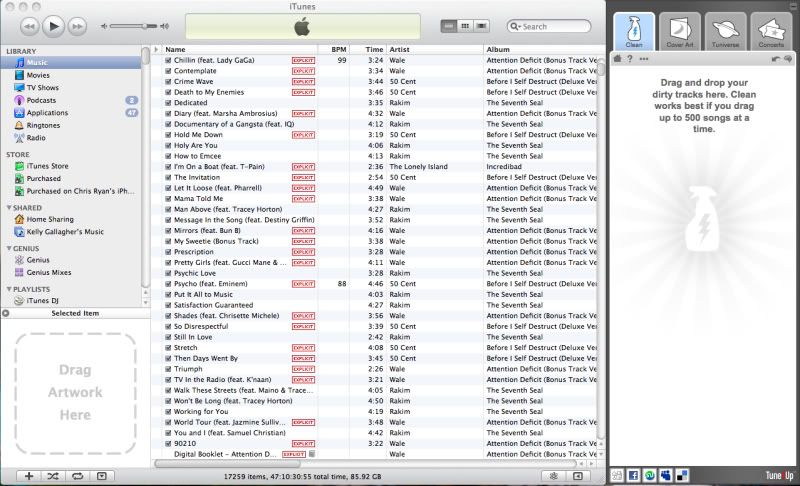
Task: Toggle the artwork column disclosure triangle
Action: click(x=156, y=49)
